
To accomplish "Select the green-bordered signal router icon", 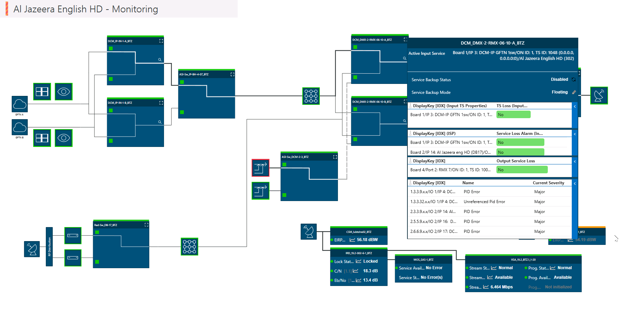I will coord(261,191).
